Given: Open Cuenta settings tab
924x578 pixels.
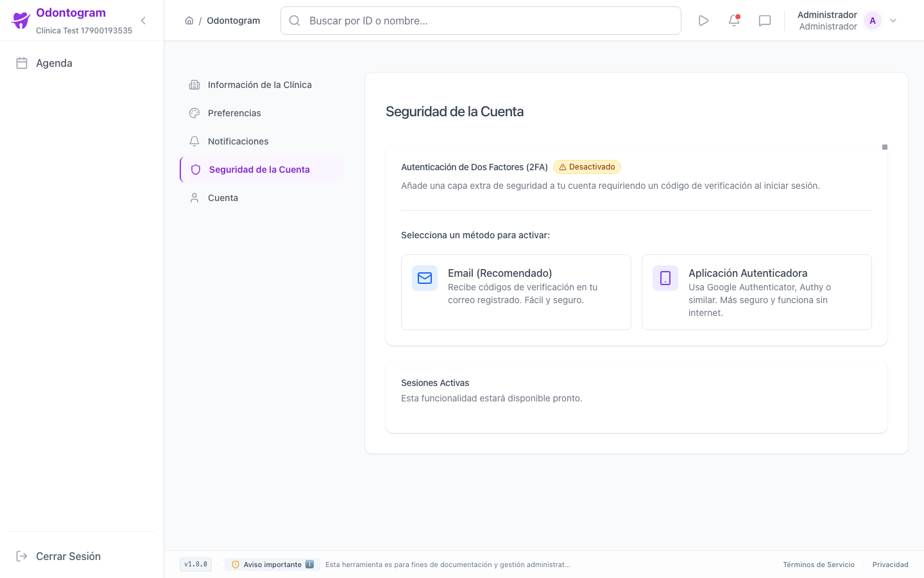Looking at the screenshot, I should pyautogui.click(x=262, y=198).
